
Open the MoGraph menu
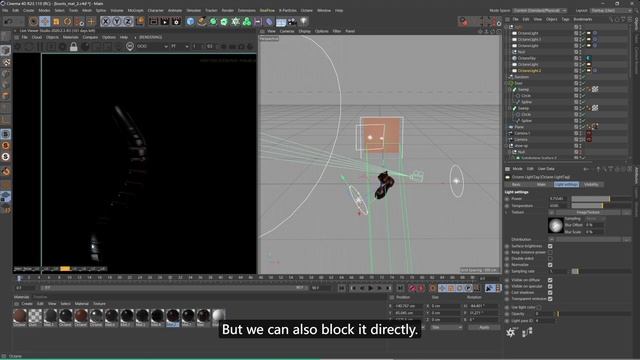click(x=136, y=11)
